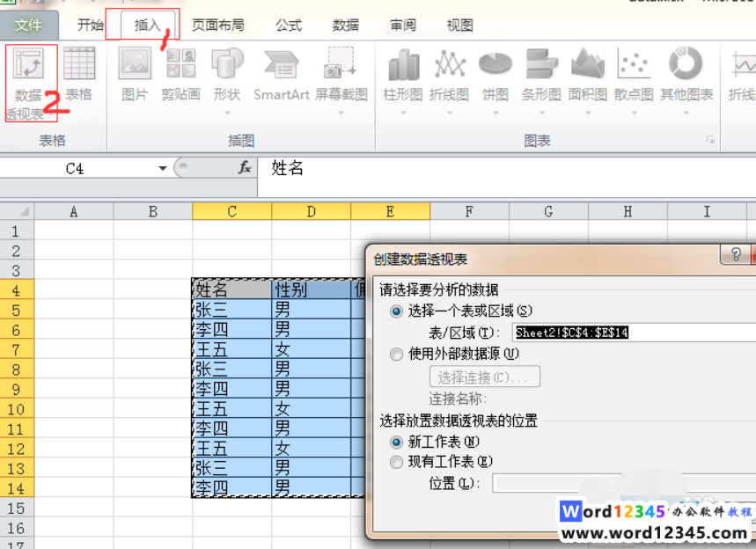Click cell D4 containing 性别

pyautogui.click(x=311, y=289)
